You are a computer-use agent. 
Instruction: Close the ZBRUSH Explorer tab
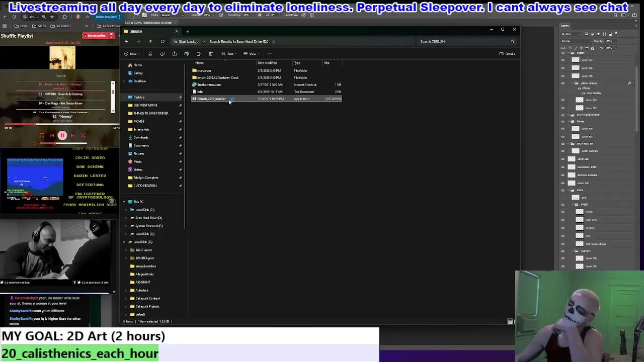pos(176,31)
